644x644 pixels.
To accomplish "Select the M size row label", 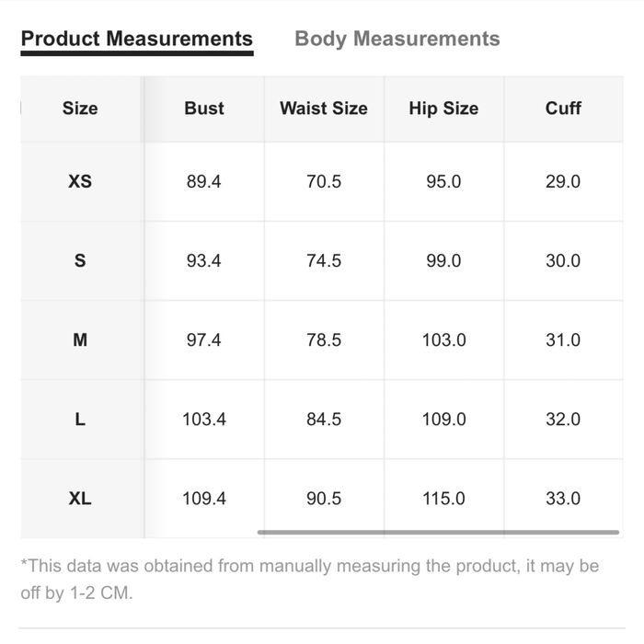I will tap(80, 339).
